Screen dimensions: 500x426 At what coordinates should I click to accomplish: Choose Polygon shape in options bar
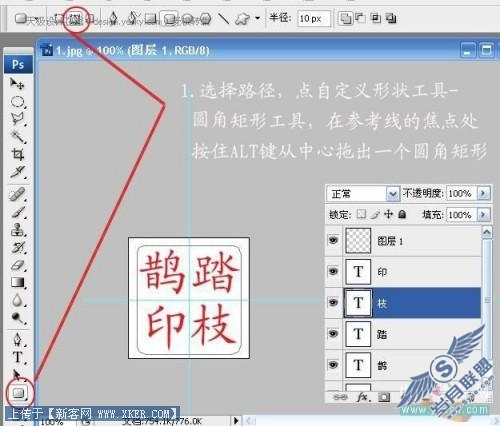205,19
